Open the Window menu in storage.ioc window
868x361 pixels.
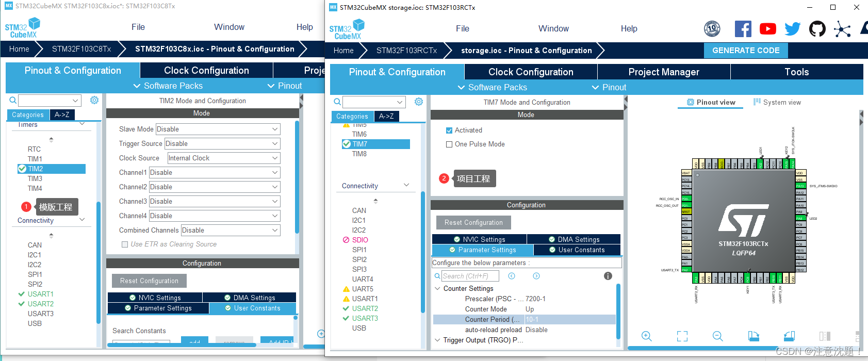click(553, 29)
